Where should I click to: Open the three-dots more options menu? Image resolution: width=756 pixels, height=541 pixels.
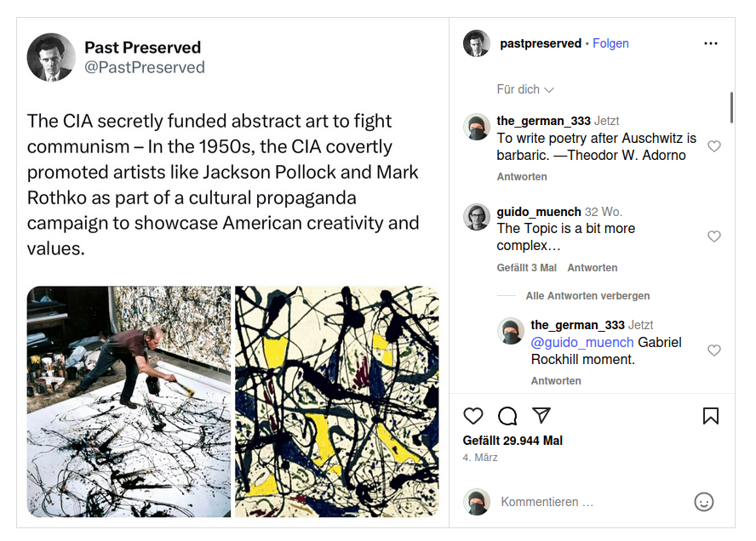pos(711,43)
